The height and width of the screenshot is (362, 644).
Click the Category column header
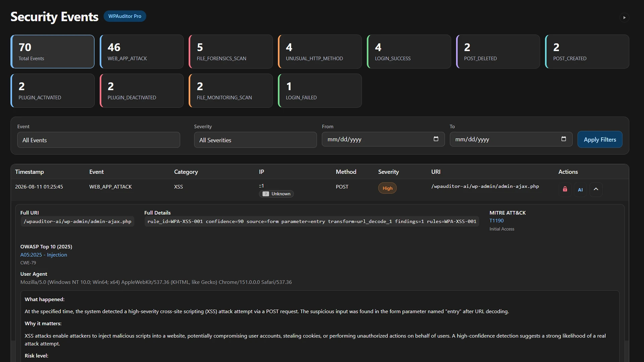point(186,172)
